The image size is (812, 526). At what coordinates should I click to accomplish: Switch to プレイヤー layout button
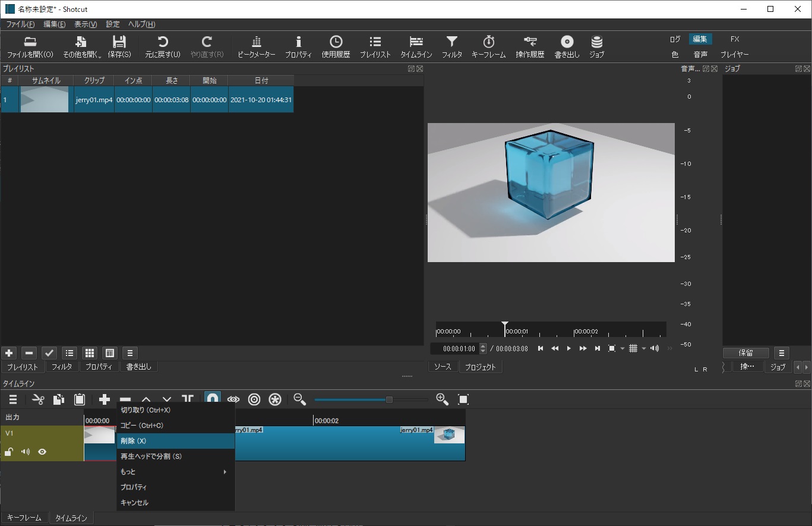coord(735,55)
